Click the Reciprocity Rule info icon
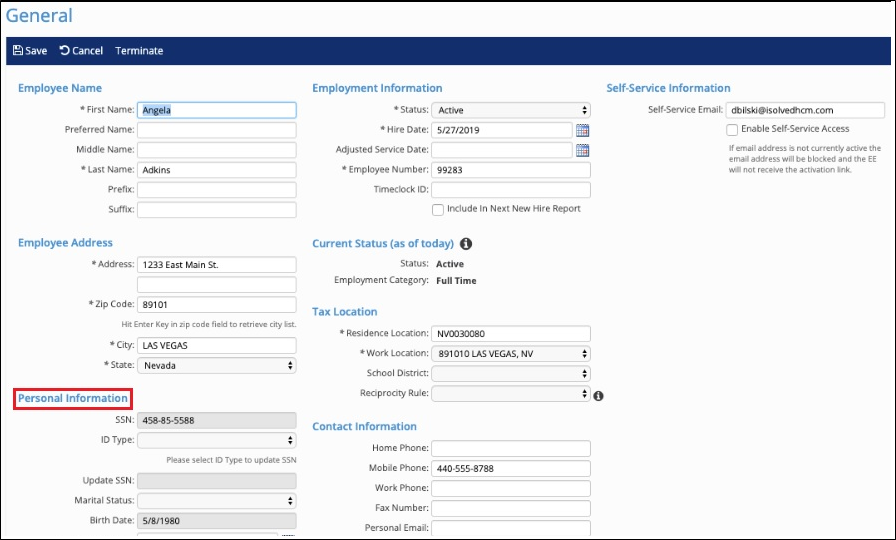896x540 pixels. 598,395
